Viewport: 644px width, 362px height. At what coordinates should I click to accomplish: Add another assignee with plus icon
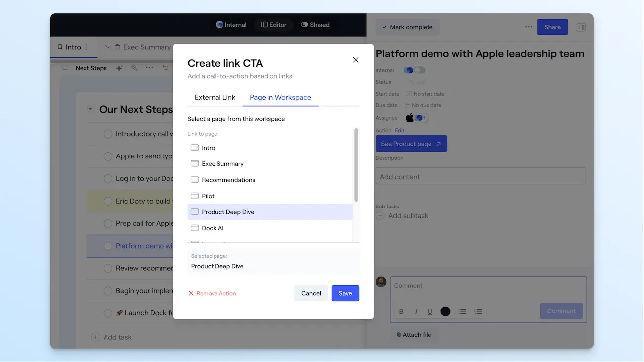(x=425, y=118)
